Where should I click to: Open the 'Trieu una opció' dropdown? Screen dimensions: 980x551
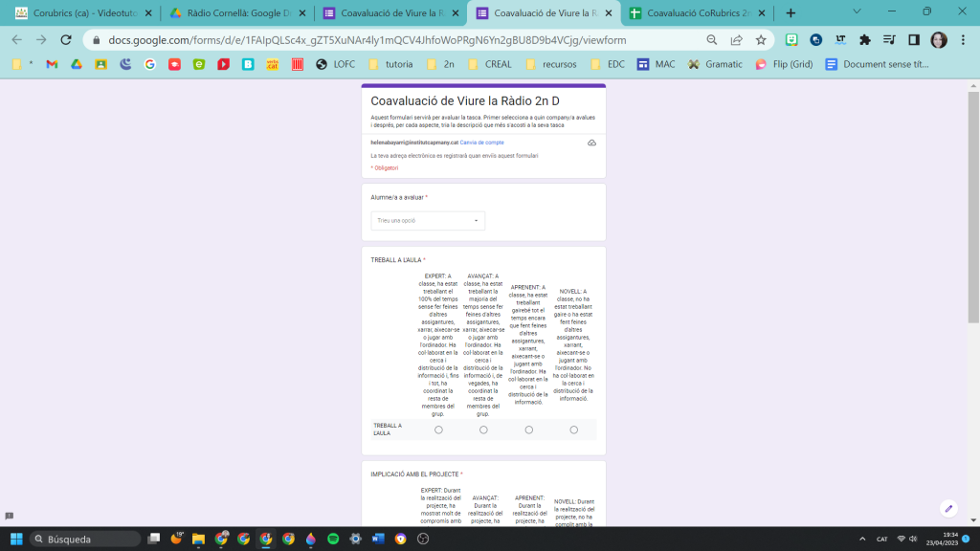click(428, 220)
